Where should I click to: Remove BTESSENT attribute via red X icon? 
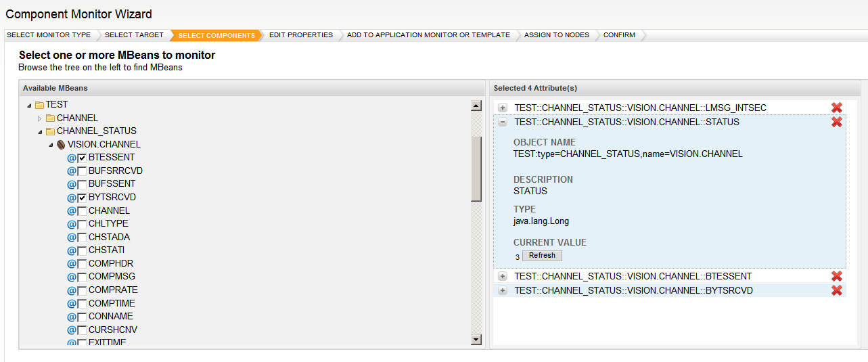836,276
